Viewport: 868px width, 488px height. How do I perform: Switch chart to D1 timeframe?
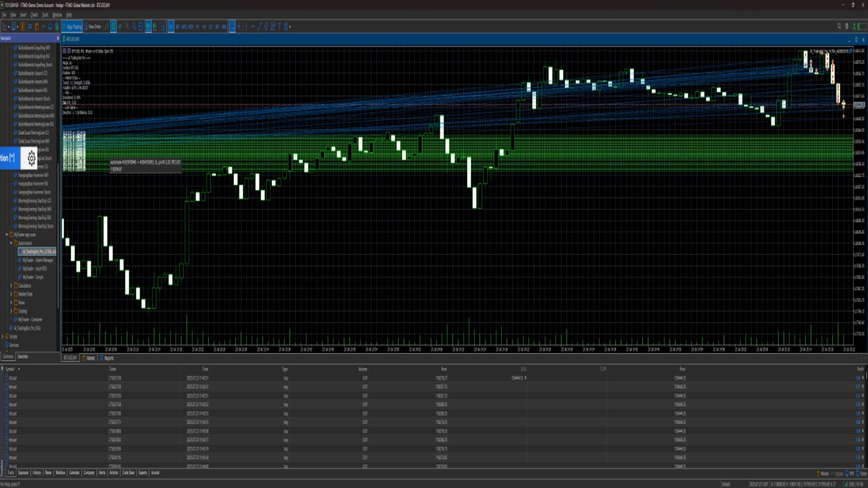pos(210,27)
